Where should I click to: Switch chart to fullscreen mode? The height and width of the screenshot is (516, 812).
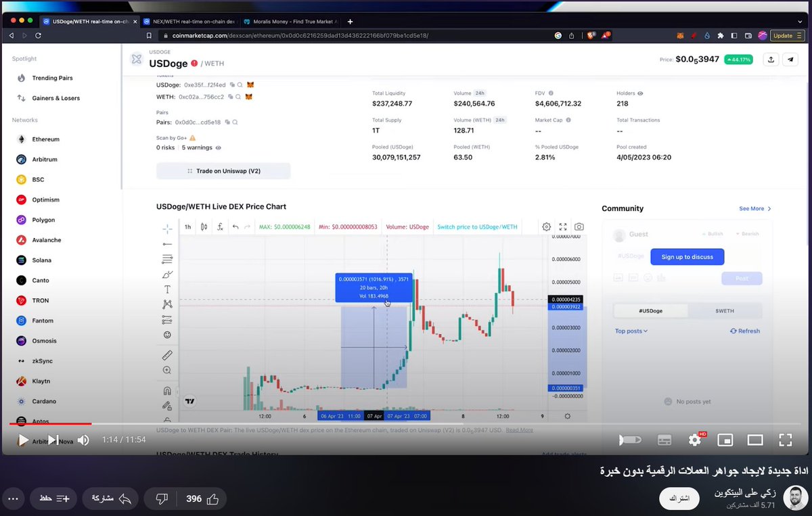563,227
